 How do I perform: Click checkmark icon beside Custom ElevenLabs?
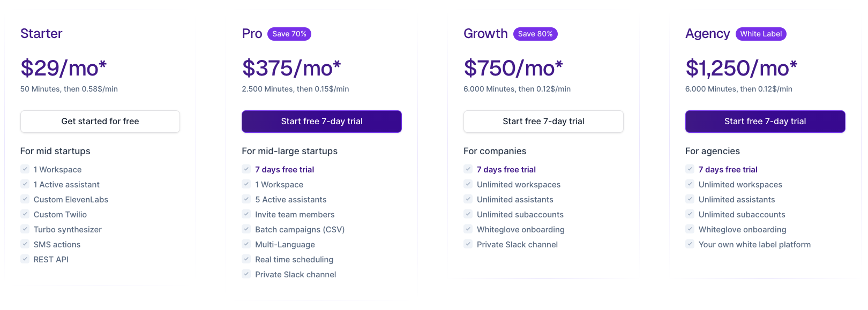coord(25,199)
